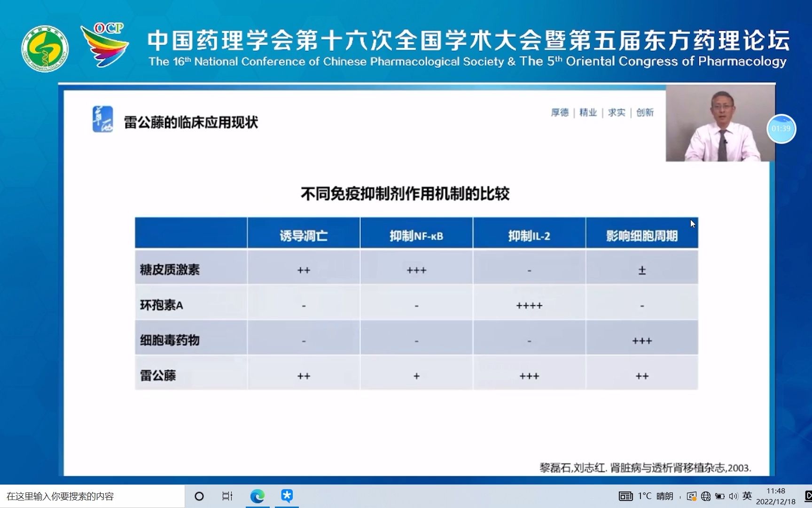
Task: Open the news and weather widget icon
Action: tap(625, 496)
